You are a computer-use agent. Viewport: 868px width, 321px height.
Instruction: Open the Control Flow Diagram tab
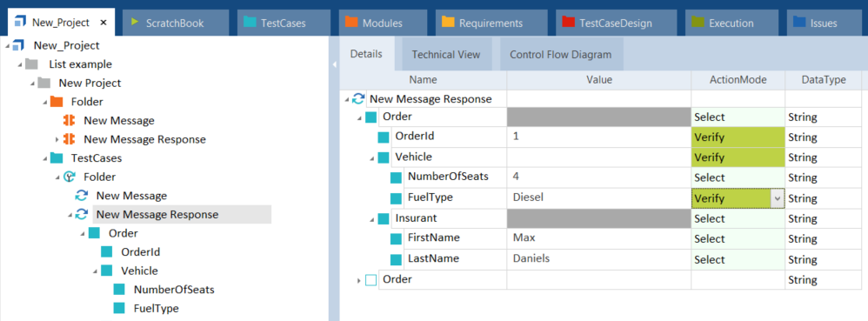pos(561,55)
